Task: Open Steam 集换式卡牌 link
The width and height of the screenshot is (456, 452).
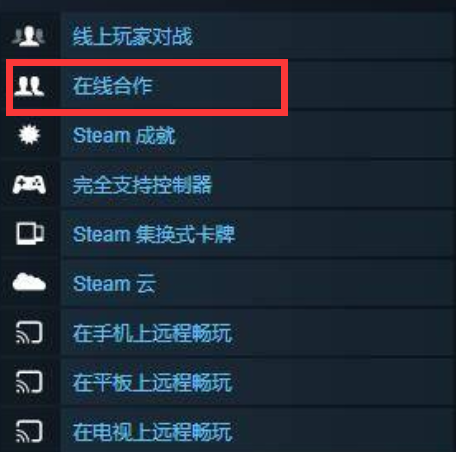Action: pyautogui.click(x=154, y=234)
